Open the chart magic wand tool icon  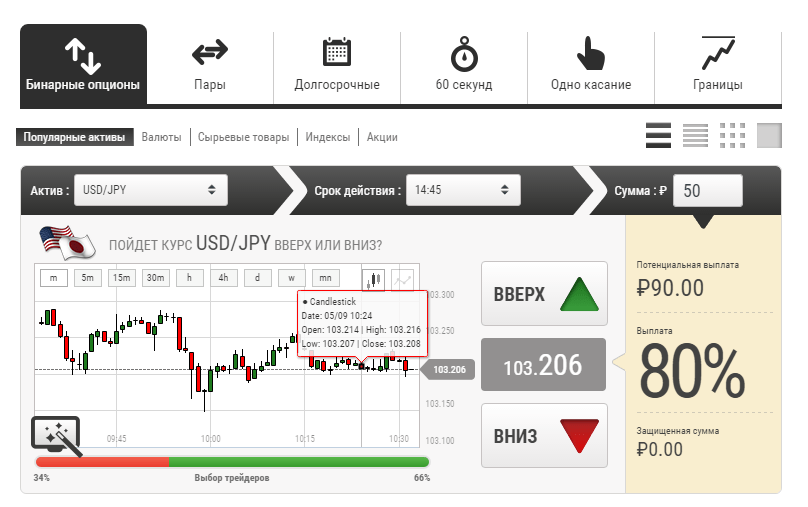click(x=57, y=435)
